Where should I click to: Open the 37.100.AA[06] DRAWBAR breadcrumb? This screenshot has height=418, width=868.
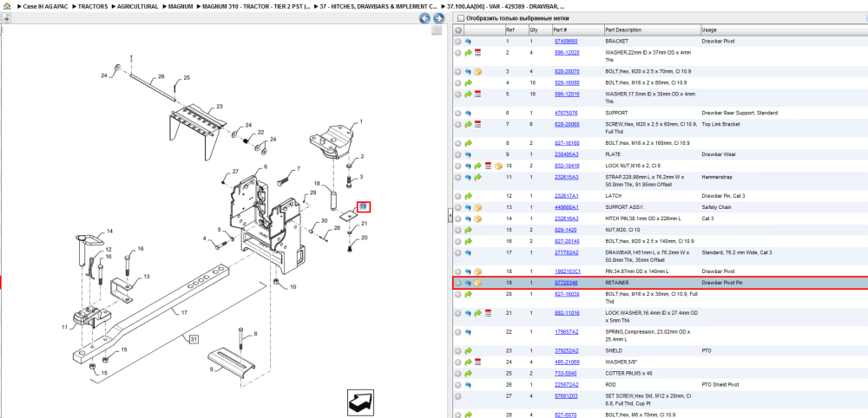click(506, 7)
